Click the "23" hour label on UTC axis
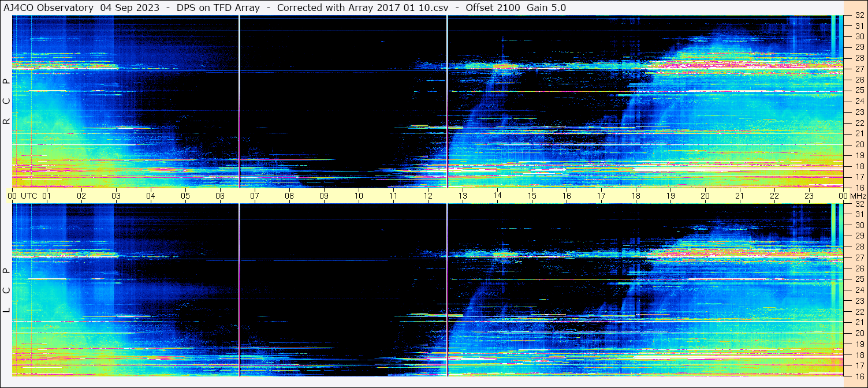Screen dimensions: 868x388 click(x=809, y=196)
